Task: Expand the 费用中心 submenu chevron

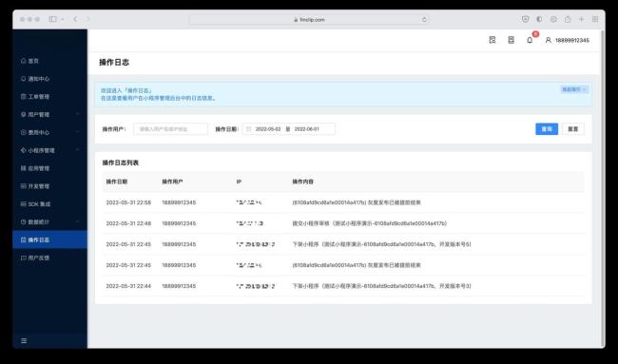Action: point(78,132)
